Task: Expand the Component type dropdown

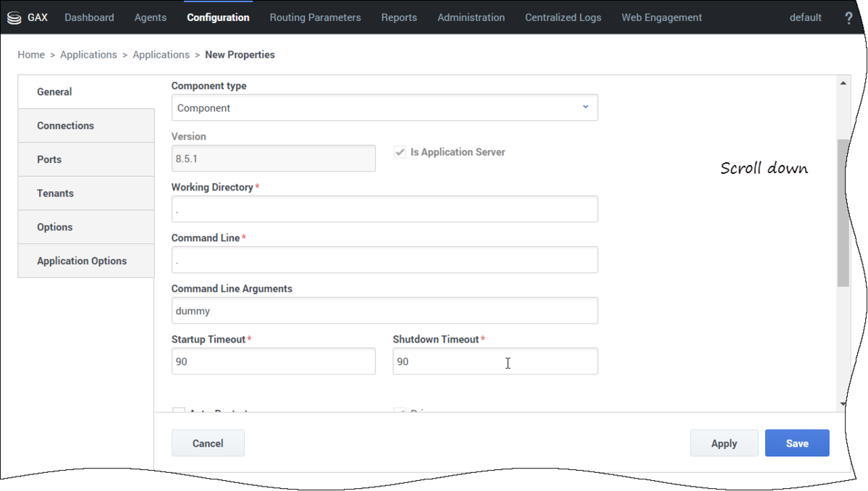Action: coord(384,108)
